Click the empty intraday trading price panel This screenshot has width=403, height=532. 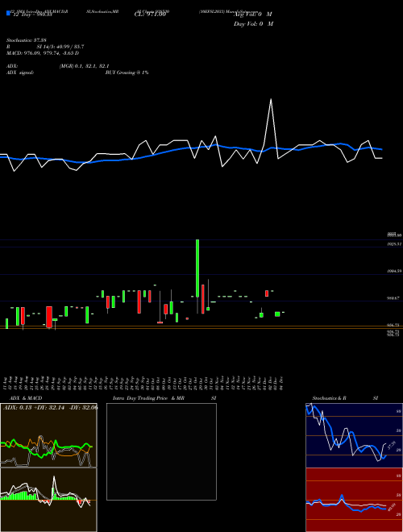coord(161,451)
